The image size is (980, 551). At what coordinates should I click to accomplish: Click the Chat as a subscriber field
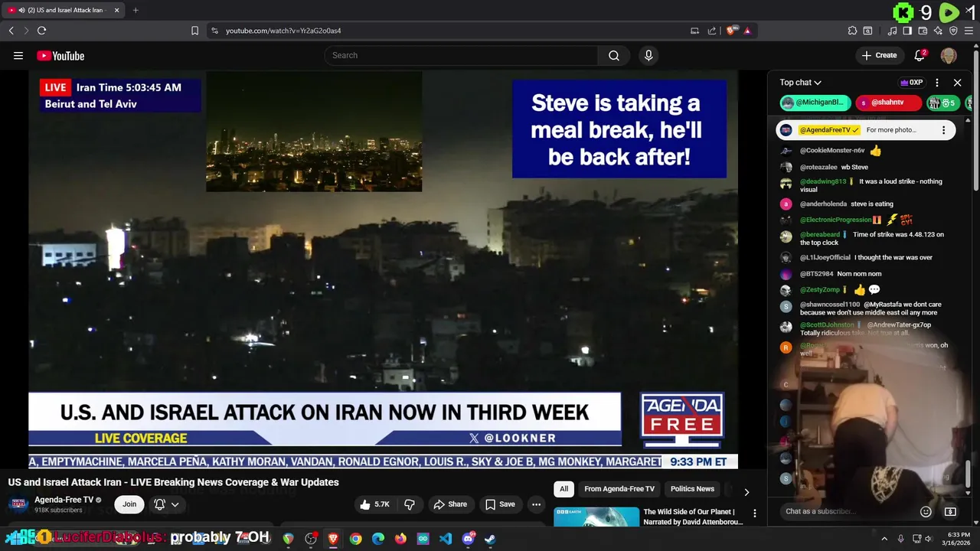pyautogui.click(x=847, y=511)
